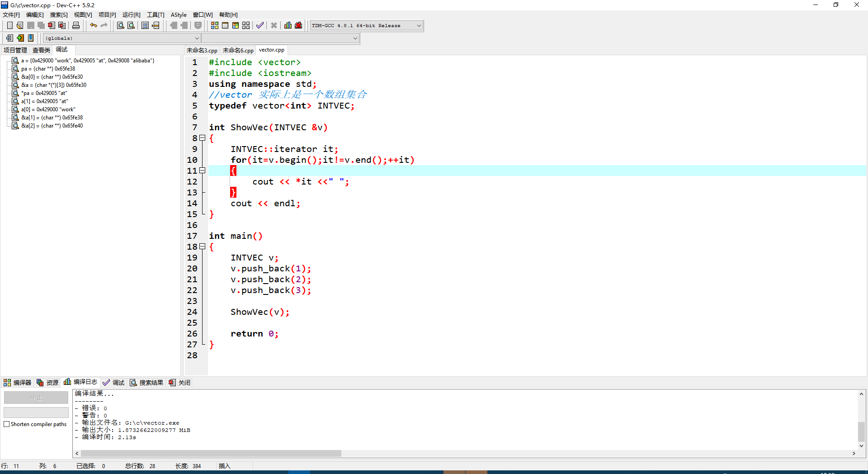Open the 工具[T] menu
The width and height of the screenshot is (868, 474).
pos(156,15)
